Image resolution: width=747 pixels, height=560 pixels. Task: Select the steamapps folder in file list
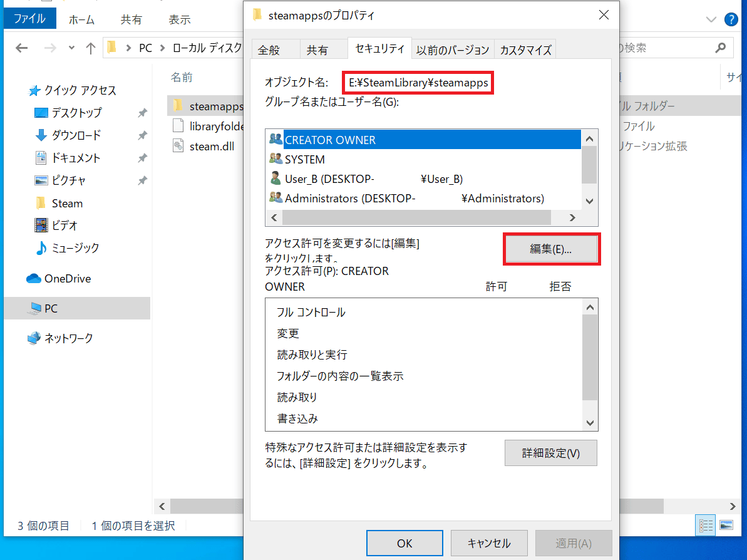click(207, 106)
